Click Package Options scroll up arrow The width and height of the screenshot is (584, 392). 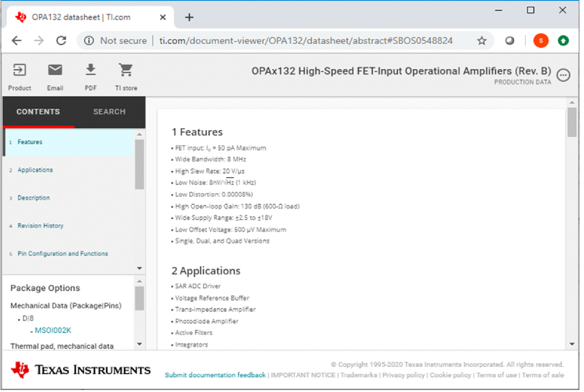(x=140, y=281)
